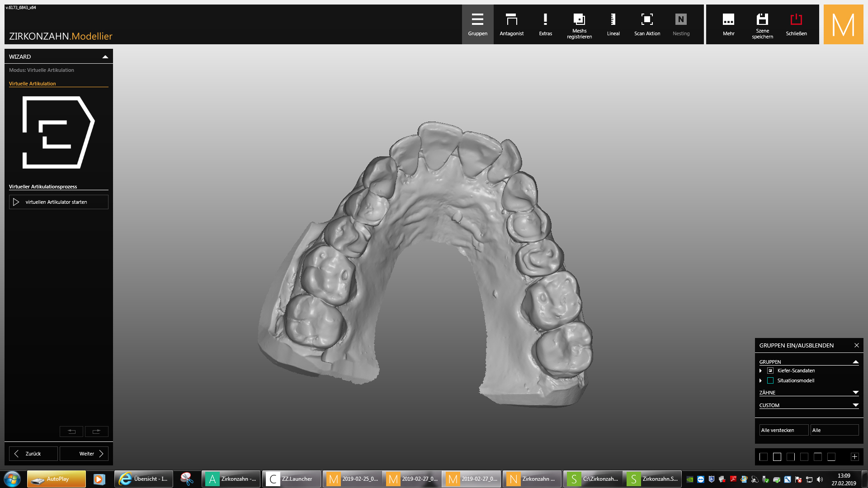
Task: Click the Kiefer-Scandaten label
Action: pyautogui.click(x=796, y=371)
